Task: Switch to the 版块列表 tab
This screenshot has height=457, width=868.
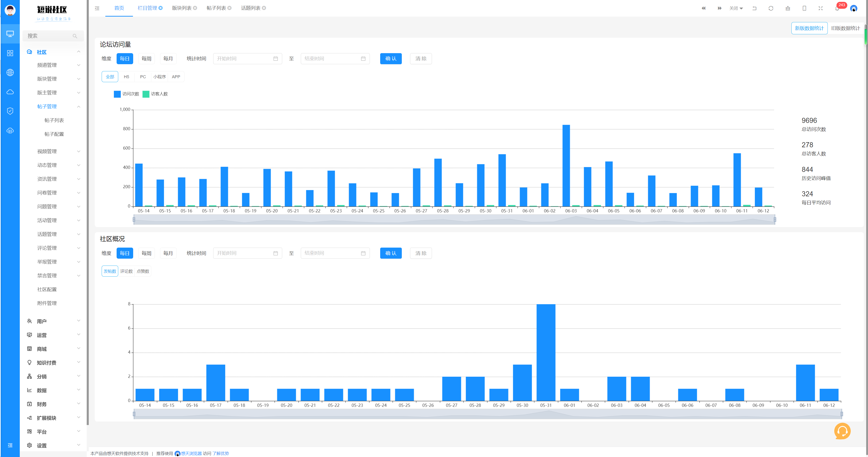Action: [182, 8]
